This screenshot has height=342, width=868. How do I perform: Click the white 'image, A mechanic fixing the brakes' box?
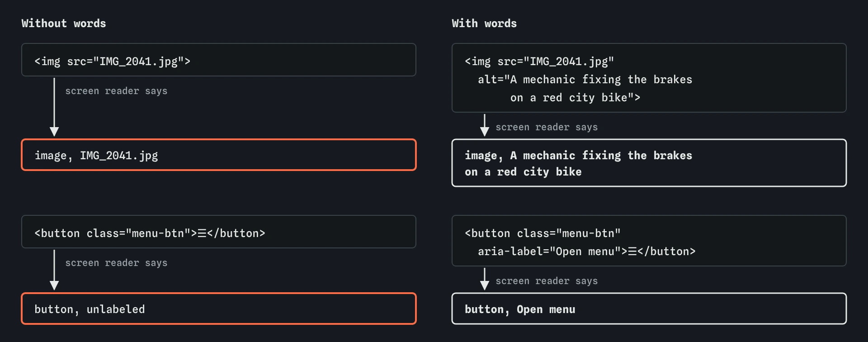coord(649,163)
